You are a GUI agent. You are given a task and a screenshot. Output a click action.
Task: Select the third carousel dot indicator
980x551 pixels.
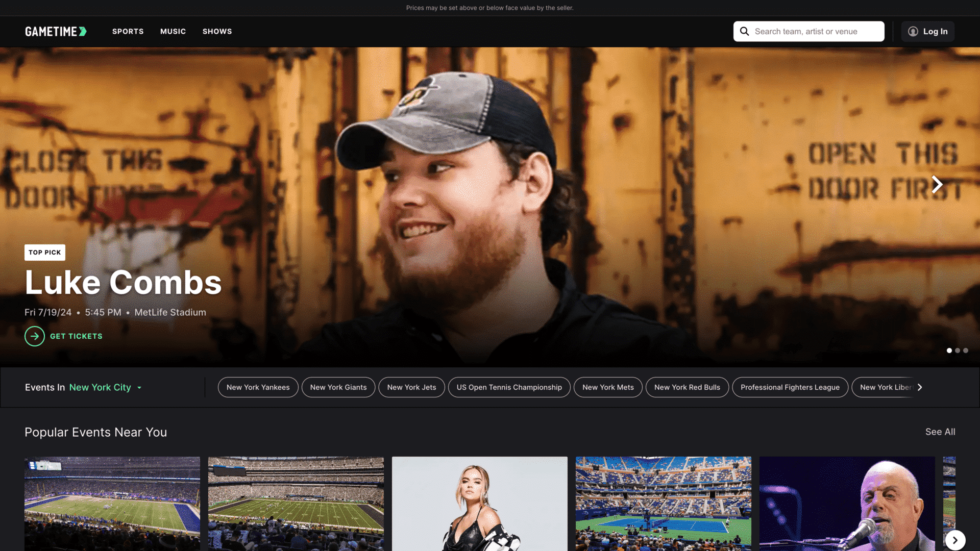pyautogui.click(x=966, y=350)
